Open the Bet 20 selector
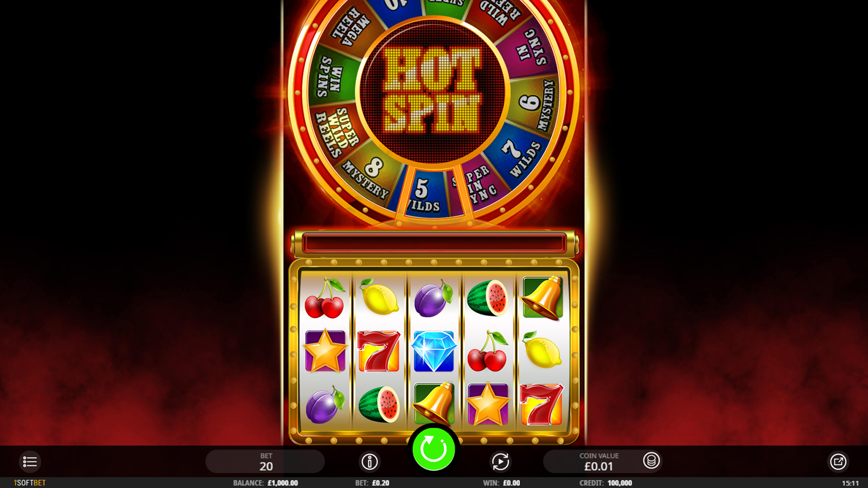The width and height of the screenshot is (868, 488). [265, 461]
